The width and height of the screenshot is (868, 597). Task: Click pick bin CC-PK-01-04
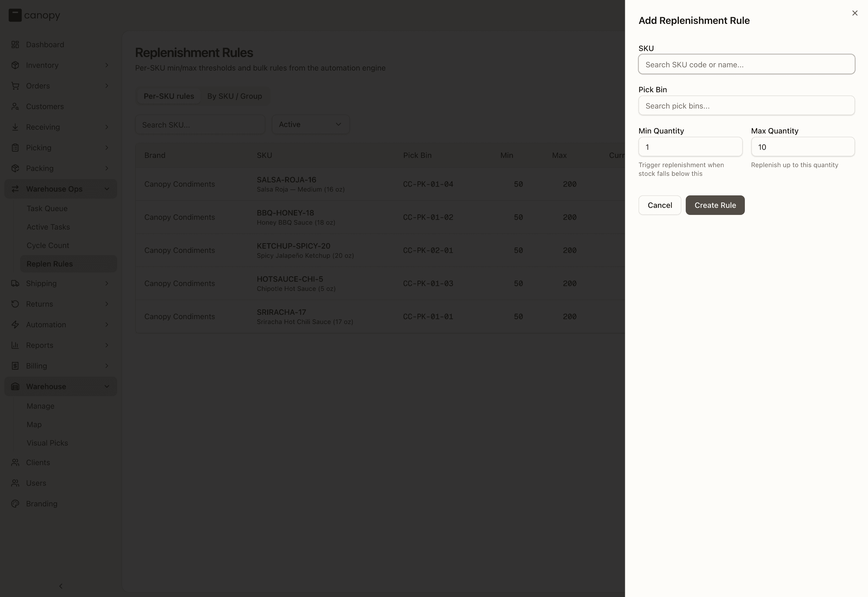[x=428, y=184]
